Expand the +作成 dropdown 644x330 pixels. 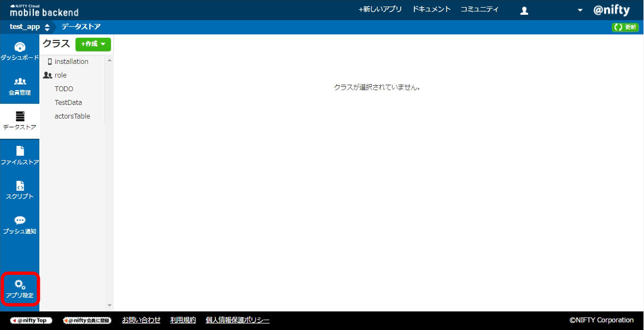pyautogui.click(x=93, y=44)
